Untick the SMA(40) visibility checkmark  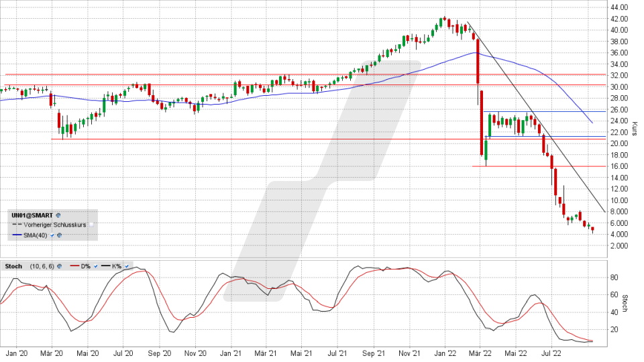click(52, 235)
